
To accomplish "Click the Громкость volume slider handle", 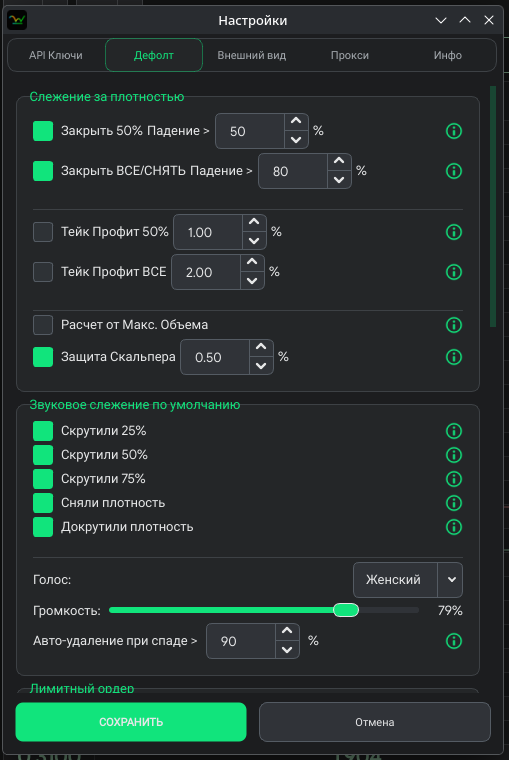I will click(346, 610).
